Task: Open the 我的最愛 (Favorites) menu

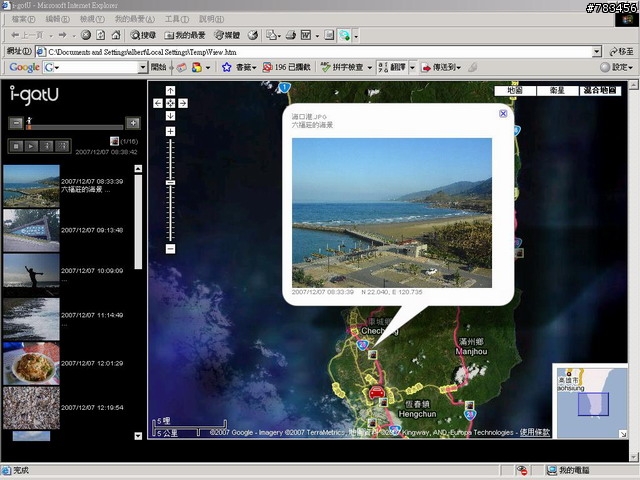Action: [x=134, y=19]
